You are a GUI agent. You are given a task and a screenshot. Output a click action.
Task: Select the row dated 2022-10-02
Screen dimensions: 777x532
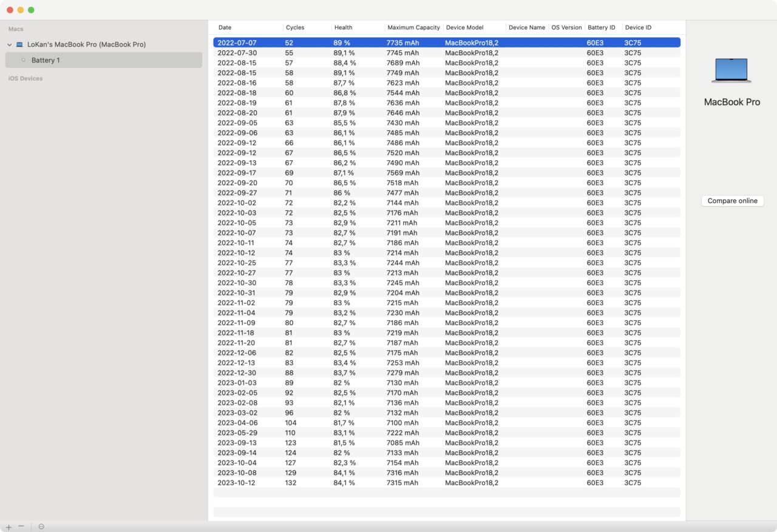point(447,203)
